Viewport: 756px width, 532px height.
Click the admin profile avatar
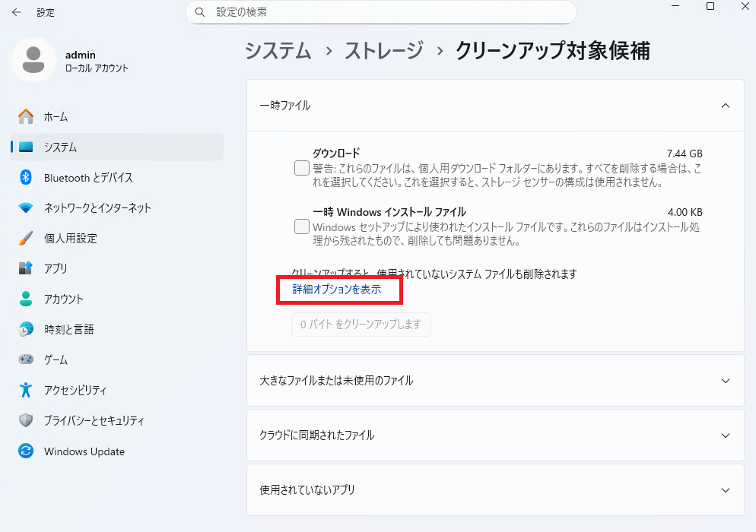click(33, 60)
